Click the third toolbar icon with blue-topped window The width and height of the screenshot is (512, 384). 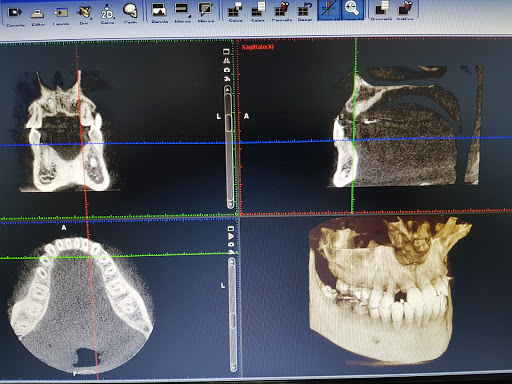(x=61, y=13)
